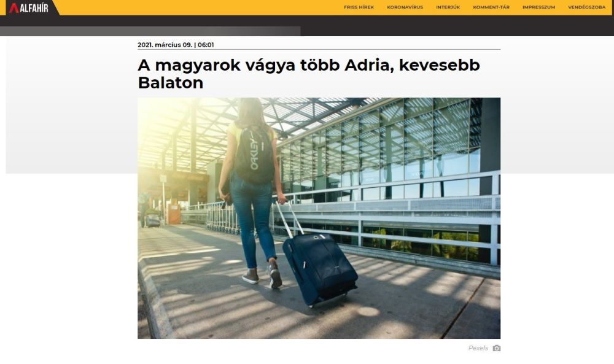Select the Impresszum menu item
The height and width of the screenshot is (364, 614).
click(538, 7)
